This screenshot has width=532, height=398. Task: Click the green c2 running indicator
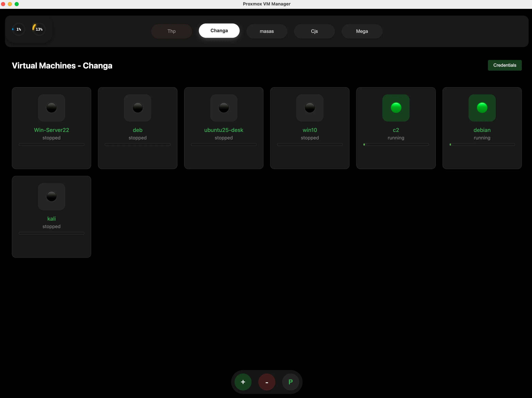pyautogui.click(x=396, y=108)
